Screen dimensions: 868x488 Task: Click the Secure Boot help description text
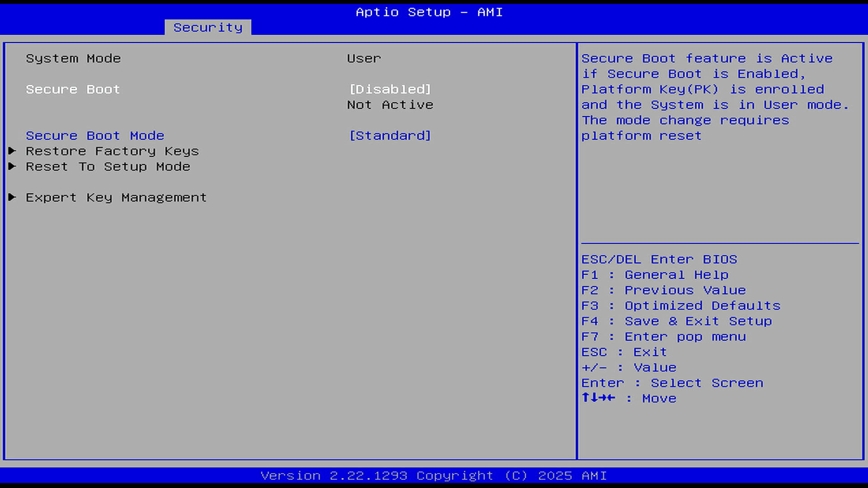pyautogui.click(x=715, y=97)
